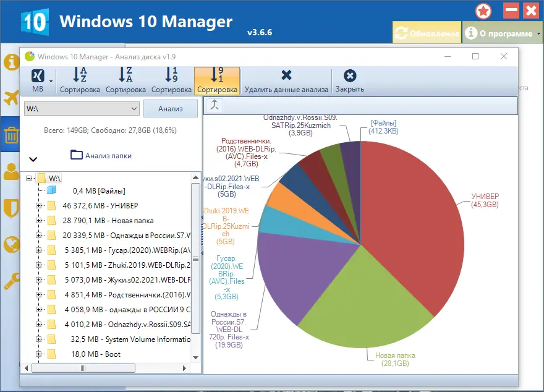
Task: Click the Новая папка (28,1GB) chart label
Action: (395, 359)
